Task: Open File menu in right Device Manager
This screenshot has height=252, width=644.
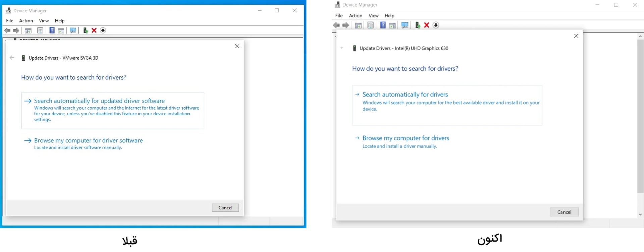Action: (339, 16)
